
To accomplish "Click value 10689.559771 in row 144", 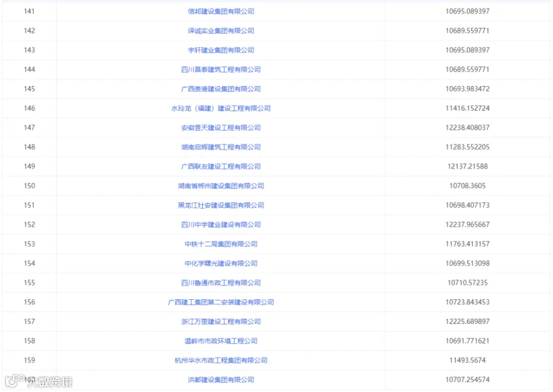I will [x=468, y=69].
